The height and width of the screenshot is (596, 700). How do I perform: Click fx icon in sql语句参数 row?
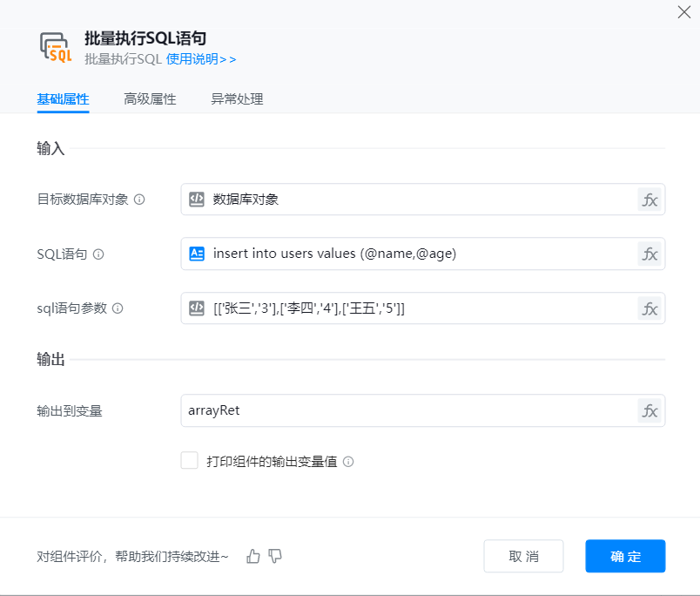pos(650,308)
